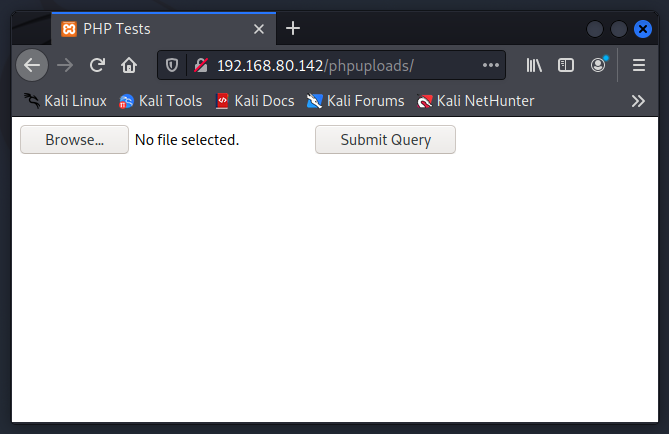Toggle the sidebar view icon
The image size is (669, 434).
click(x=566, y=65)
